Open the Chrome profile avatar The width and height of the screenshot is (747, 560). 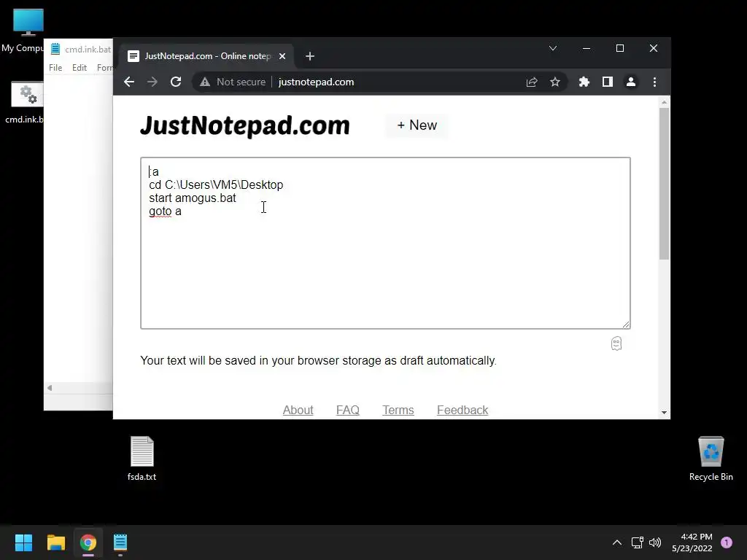(631, 82)
